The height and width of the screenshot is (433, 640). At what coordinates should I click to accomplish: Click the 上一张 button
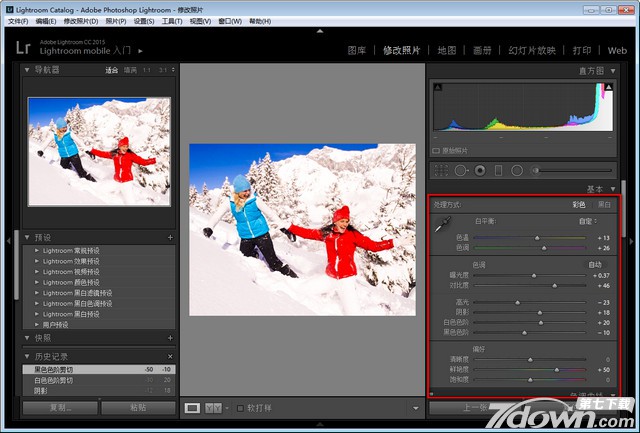coord(476,408)
